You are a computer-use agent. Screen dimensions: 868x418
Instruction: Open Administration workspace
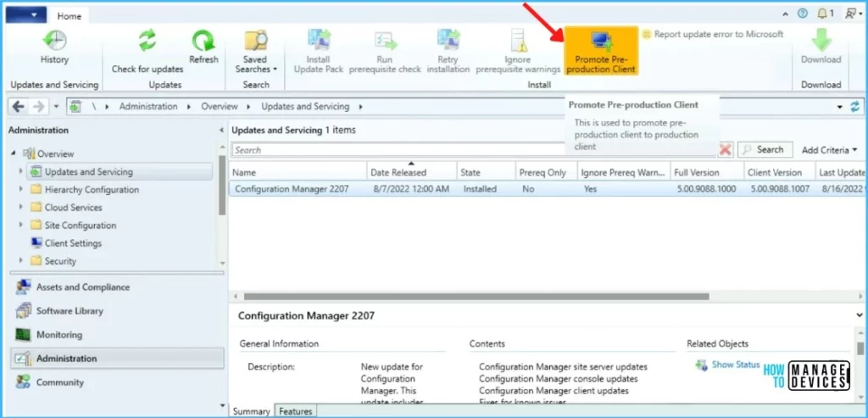click(x=117, y=358)
